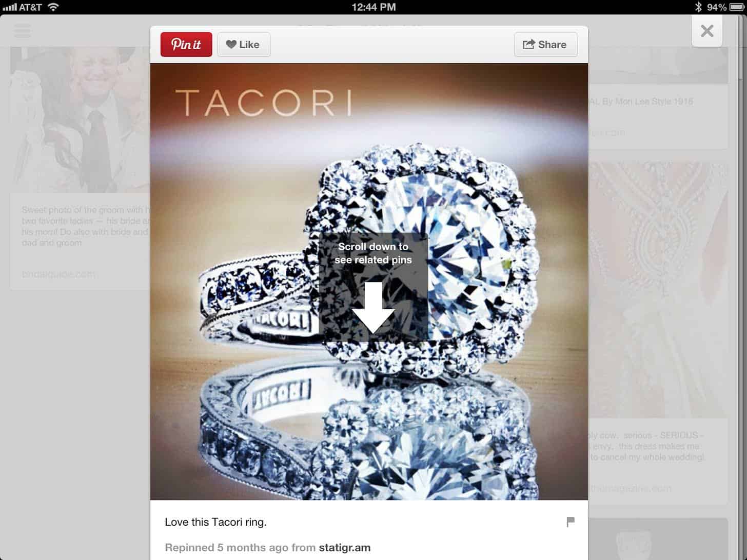This screenshot has height=560, width=747.
Task: Tap the 12:44 PM clock
Action: tap(373, 7)
